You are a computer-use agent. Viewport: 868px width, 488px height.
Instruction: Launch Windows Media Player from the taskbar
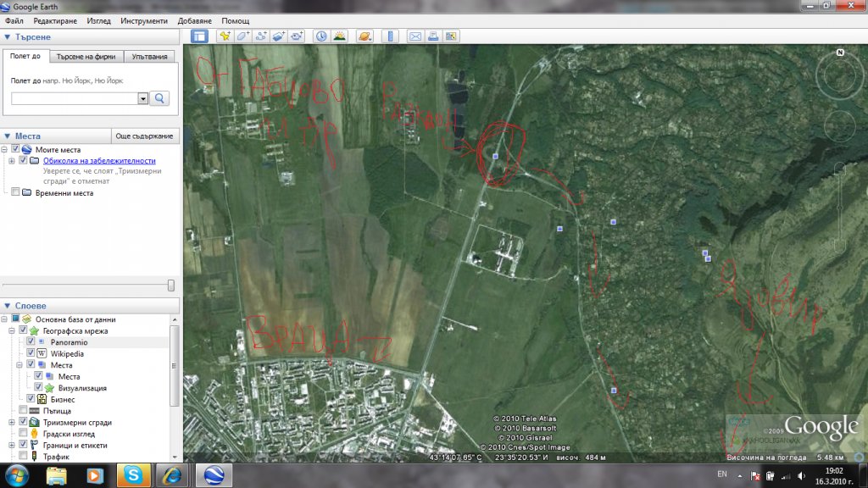coord(95,475)
